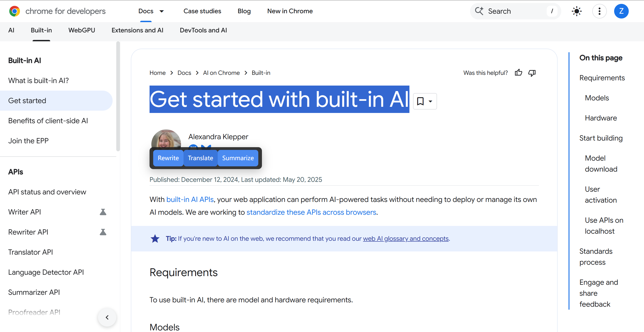
Task: Switch to the WebGPU tab
Action: [x=82, y=30]
